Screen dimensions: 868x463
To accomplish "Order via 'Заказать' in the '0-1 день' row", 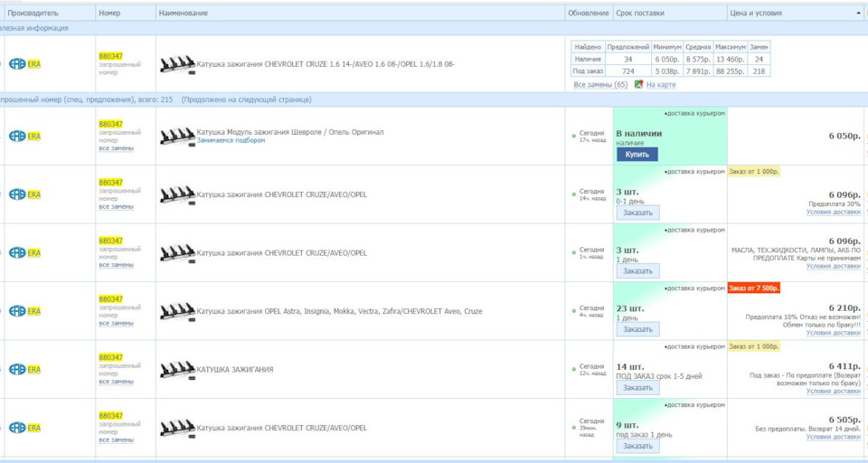I will pyautogui.click(x=637, y=213).
